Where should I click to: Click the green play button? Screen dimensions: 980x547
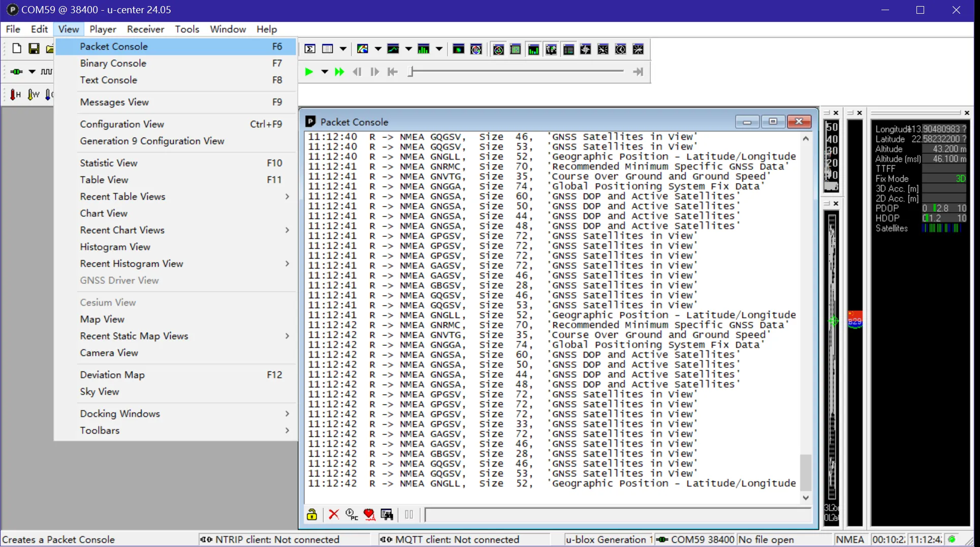309,72
